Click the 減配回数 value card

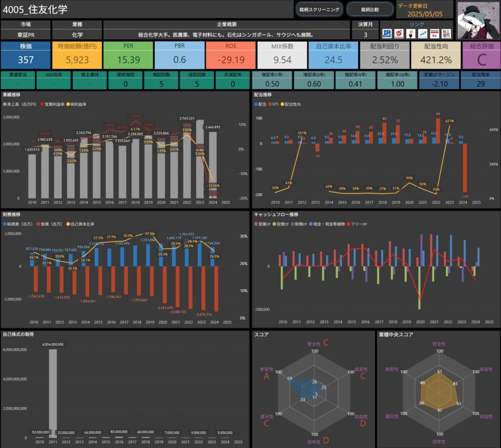[197, 80]
